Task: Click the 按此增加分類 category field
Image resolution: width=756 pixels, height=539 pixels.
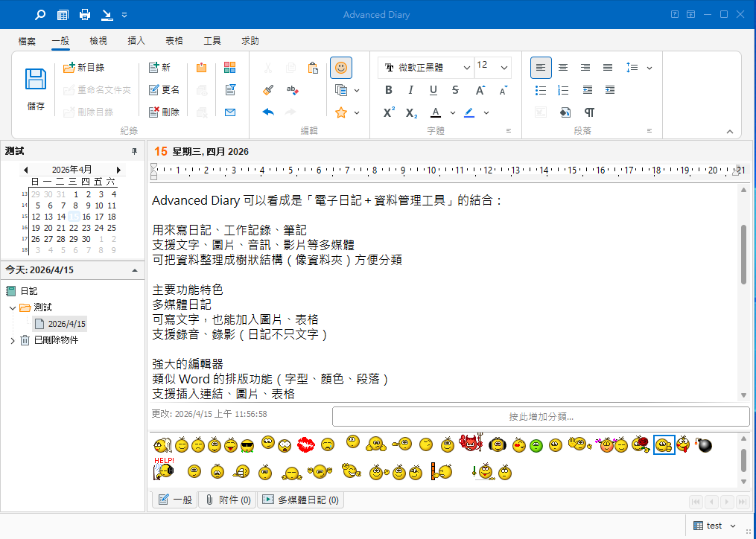Action: point(541,417)
